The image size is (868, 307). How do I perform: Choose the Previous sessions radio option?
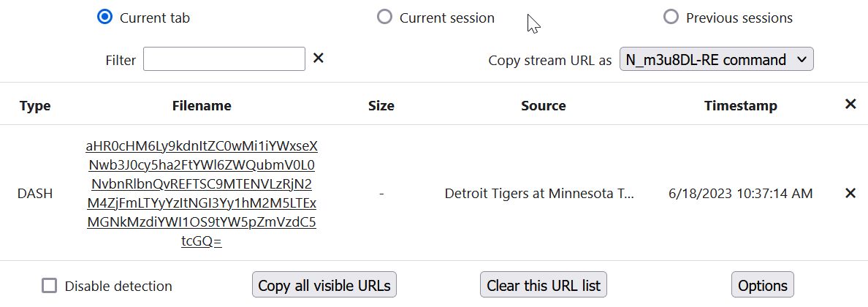click(x=671, y=18)
